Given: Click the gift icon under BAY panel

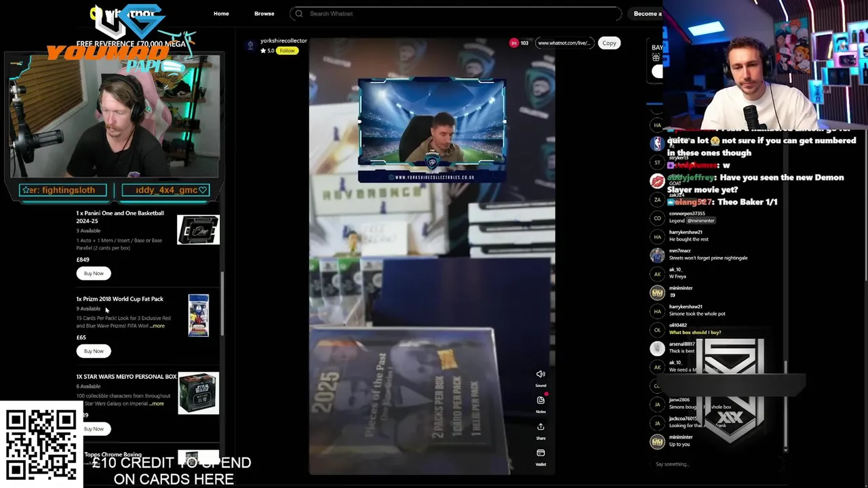Looking at the screenshot, I should (x=656, y=58).
